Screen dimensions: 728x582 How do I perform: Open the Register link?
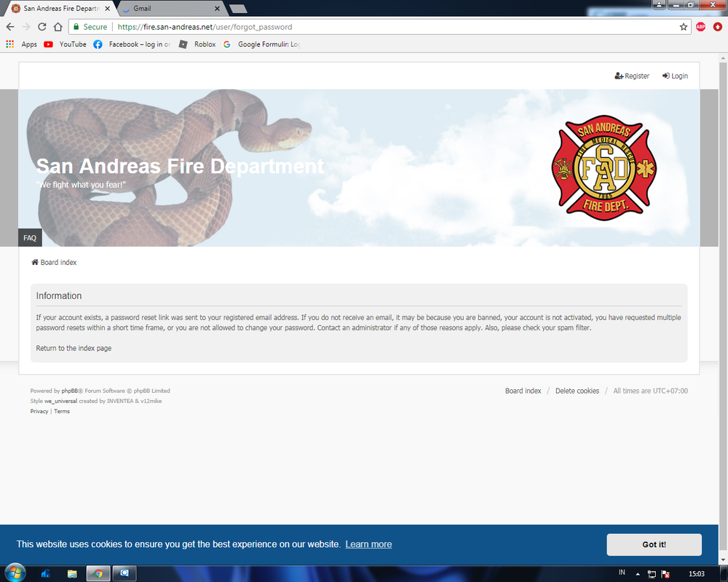[x=632, y=76]
